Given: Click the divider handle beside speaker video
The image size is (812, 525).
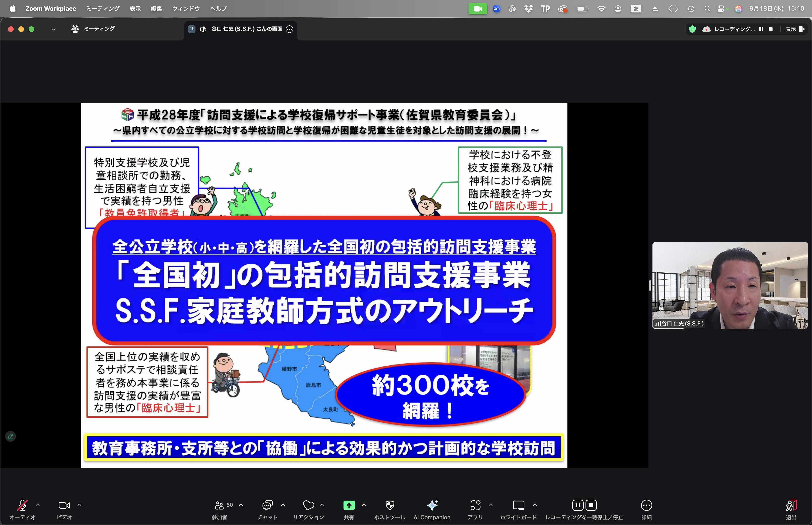Looking at the screenshot, I should 650,285.
